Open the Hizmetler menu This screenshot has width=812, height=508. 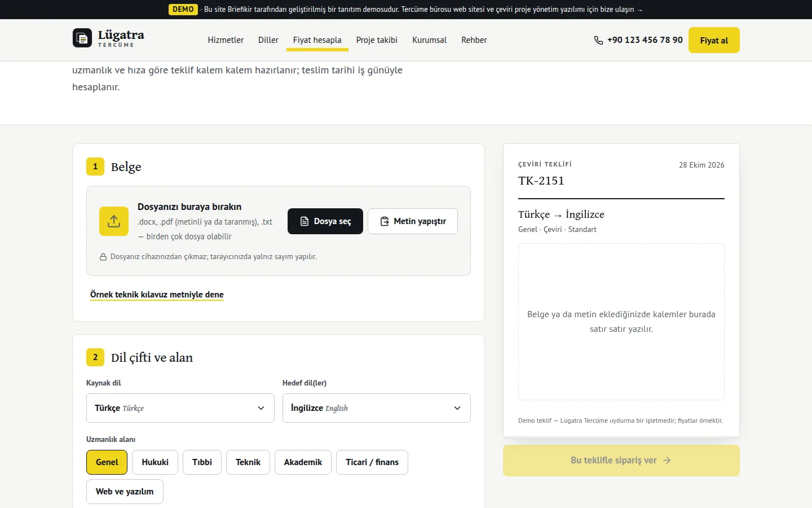coord(226,40)
